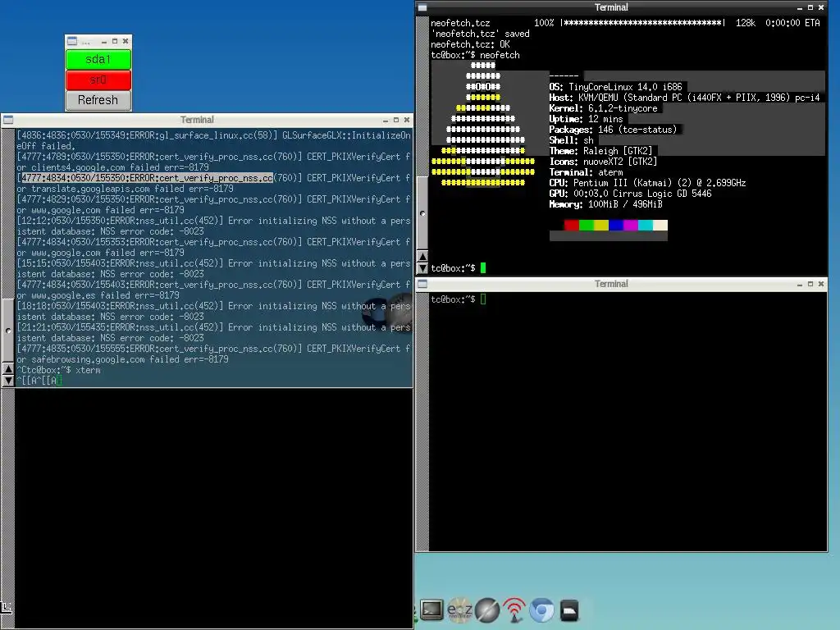The width and height of the screenshot is (840, 630).
Task: Click the red block in neofetch palette
Action: coord(572,225)
